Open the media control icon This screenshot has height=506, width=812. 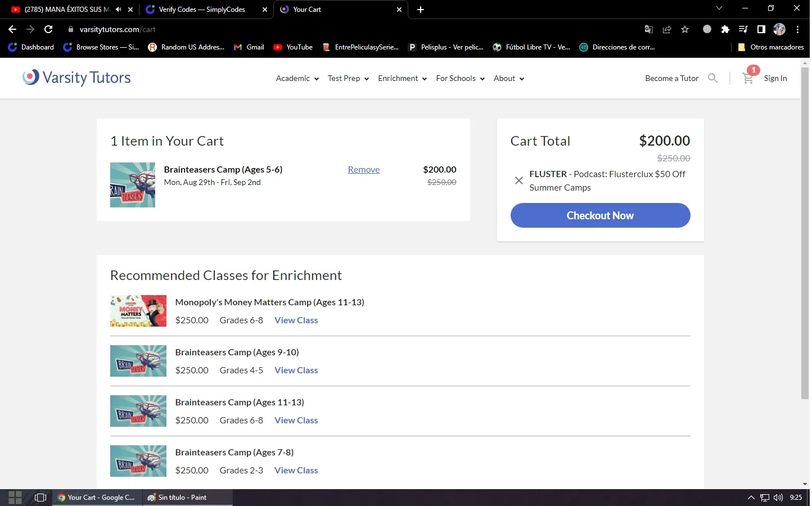click(743, 29)
